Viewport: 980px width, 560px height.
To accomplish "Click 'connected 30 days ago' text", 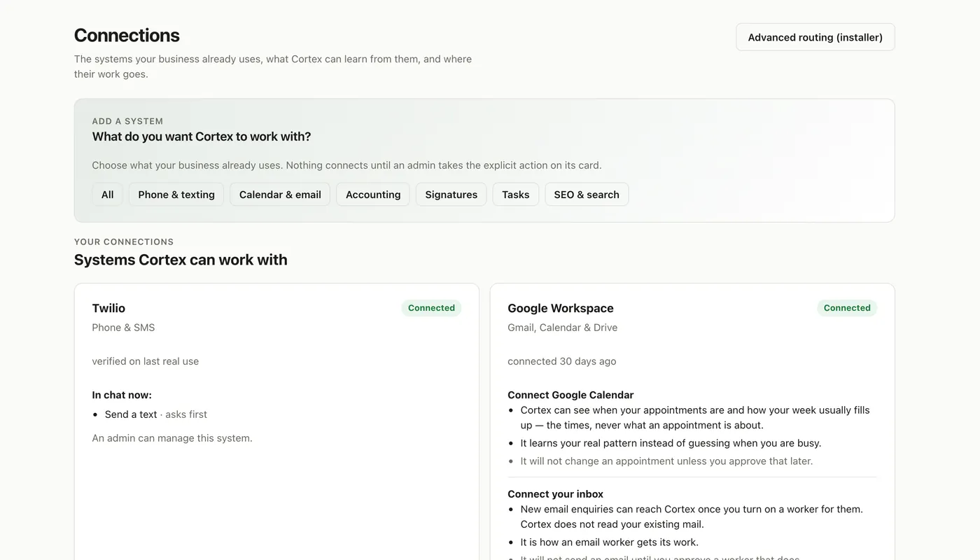I will [x=562, y=361].
